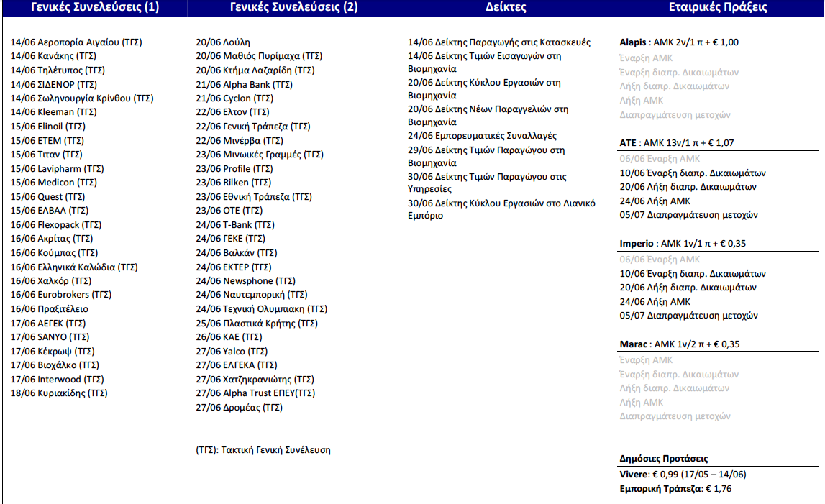This screenshot has width=825, height=504.
Task: Pick the '27/06 Δρομέας (ΤΓΣ)' row
Action: tap(240, 407)
